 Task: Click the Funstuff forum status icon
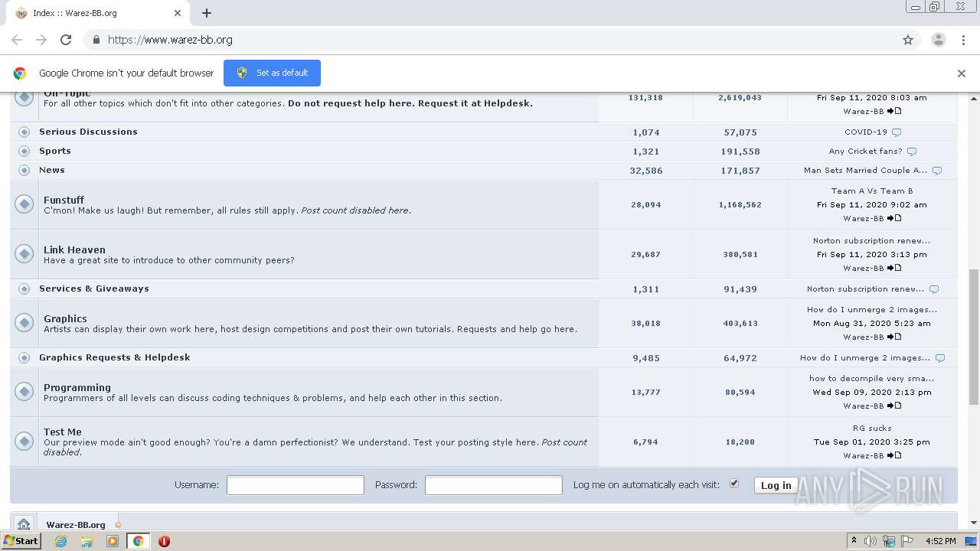pos(24,204)
